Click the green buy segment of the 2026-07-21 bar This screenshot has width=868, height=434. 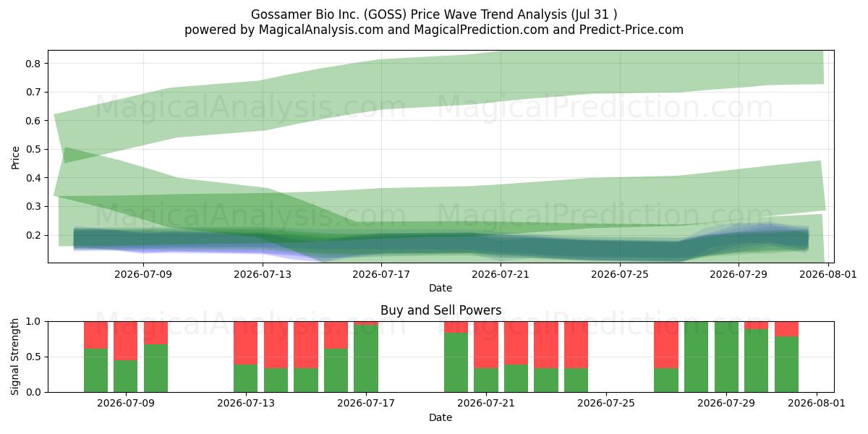486,380
